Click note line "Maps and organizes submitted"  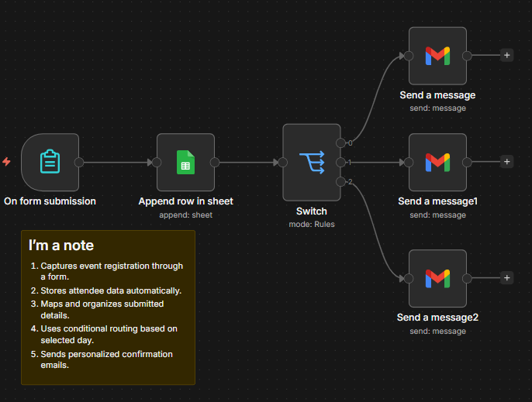(x=102, y=304)
